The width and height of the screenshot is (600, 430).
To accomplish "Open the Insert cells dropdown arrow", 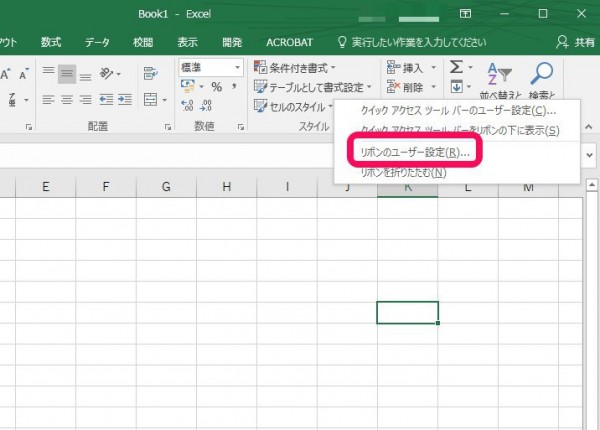I will coord(434,68).
